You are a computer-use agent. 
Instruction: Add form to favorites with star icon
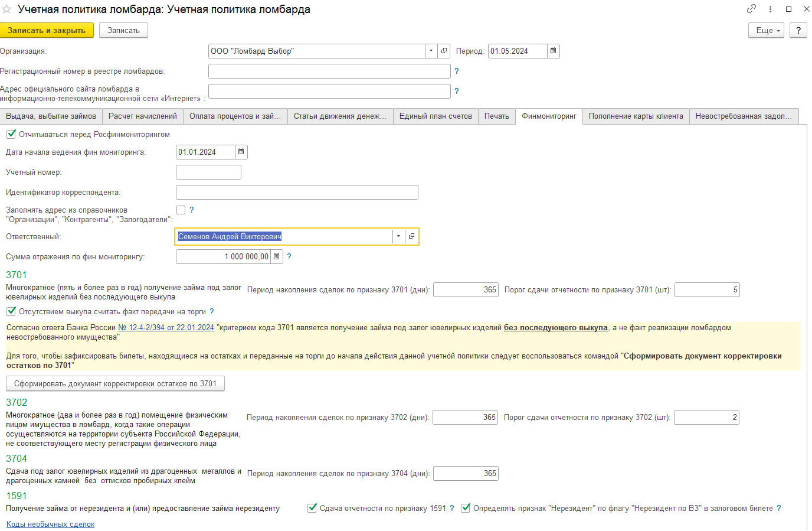click(x=6, y=9)
